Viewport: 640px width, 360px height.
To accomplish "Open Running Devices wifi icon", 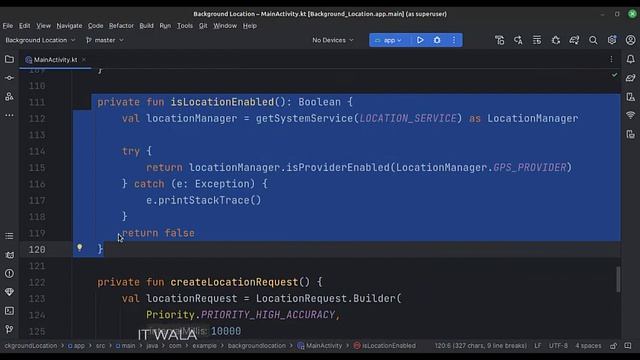I will point(630,115).
